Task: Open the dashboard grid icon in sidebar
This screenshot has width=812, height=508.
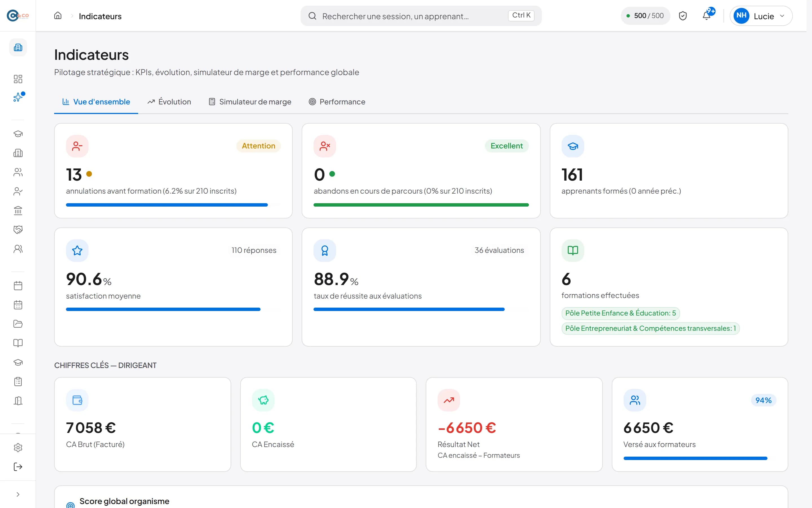Action: [18, 79]
